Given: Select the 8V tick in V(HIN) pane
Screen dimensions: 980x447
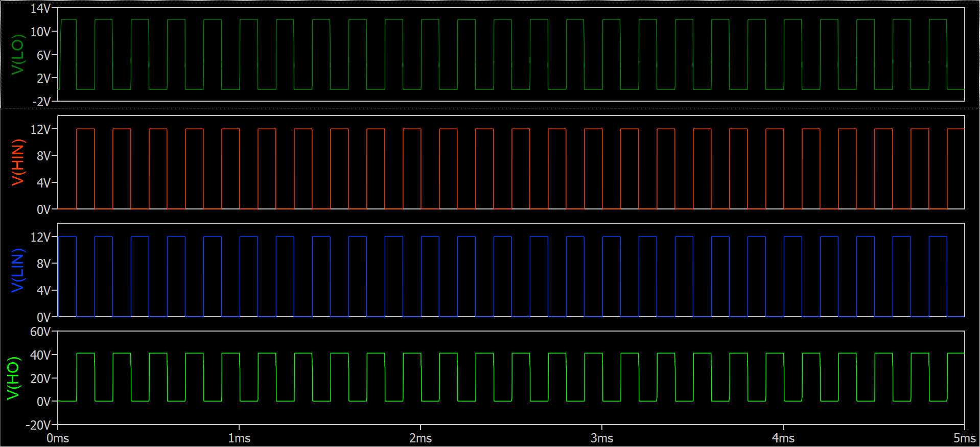Looking at the screenshot, I should pyautogui.click(x=43, y=156).
